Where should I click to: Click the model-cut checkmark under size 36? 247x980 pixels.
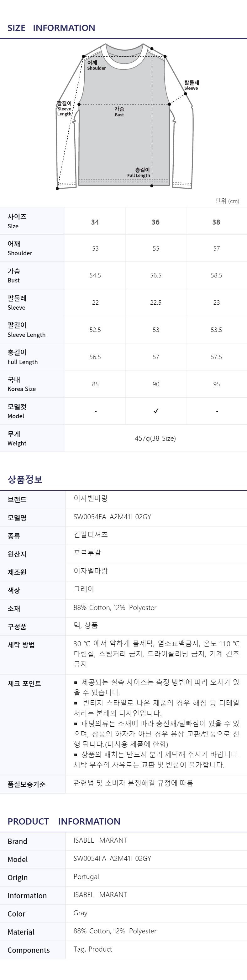tap(156, 411)
